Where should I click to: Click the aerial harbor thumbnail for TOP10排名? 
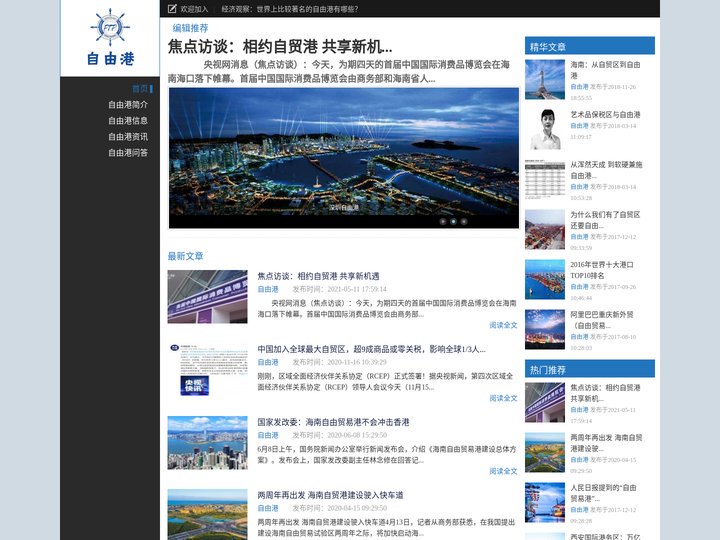[545, 280]
